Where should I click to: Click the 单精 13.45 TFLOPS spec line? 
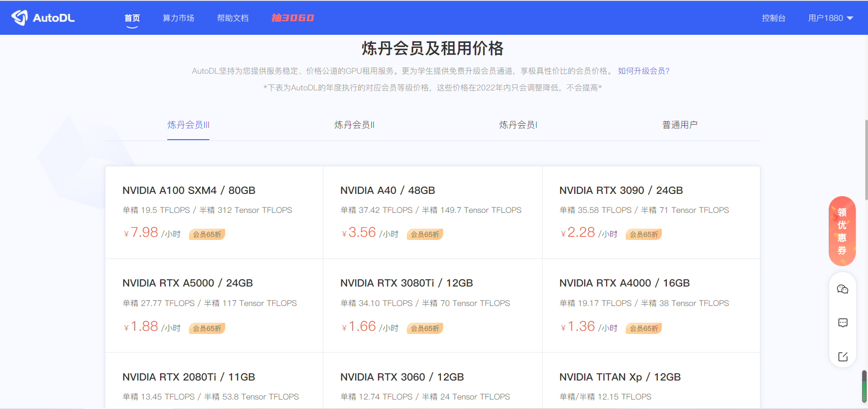(211, 397)
